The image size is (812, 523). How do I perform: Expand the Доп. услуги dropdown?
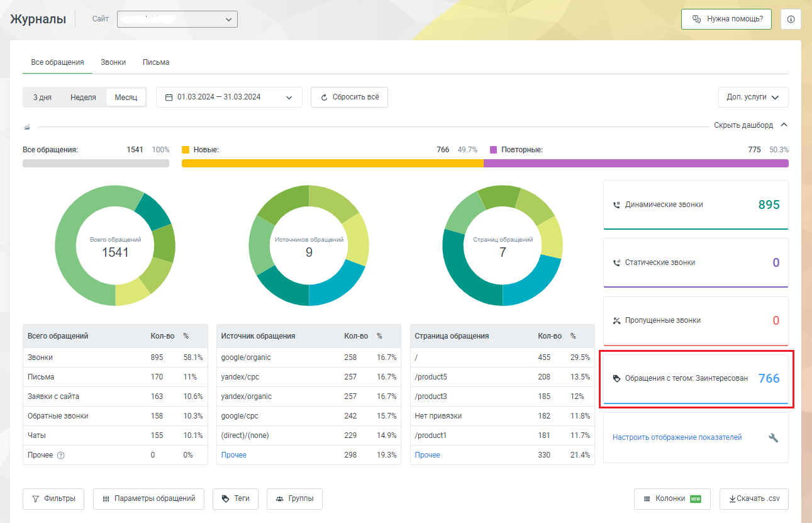(x=753, y=98)
